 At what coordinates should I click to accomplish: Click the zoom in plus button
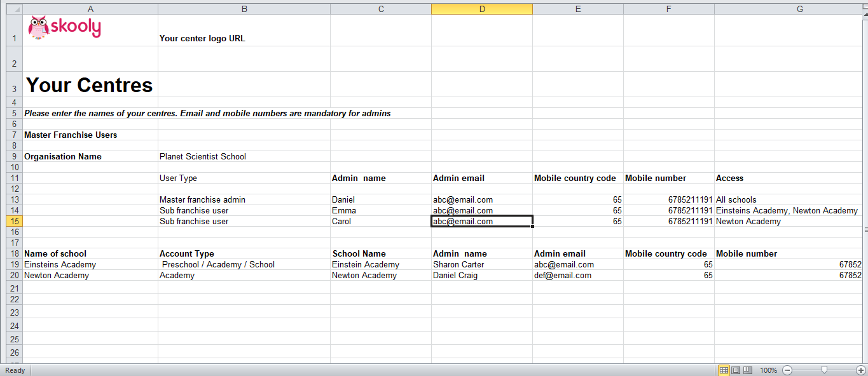point(861,370)
